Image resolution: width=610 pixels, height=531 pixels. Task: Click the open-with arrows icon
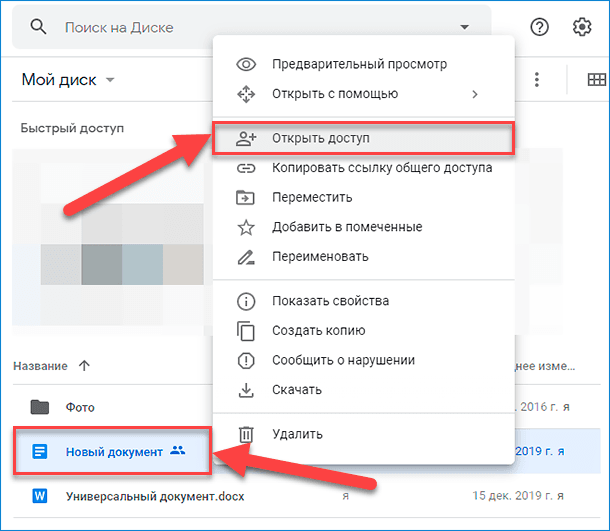pyautogui.click(x=246, y=94)
